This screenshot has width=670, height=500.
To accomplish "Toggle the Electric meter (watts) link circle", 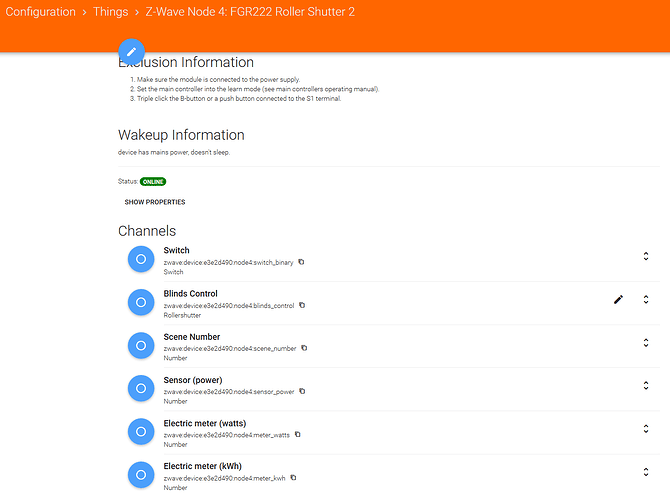I will pos(141,432).
